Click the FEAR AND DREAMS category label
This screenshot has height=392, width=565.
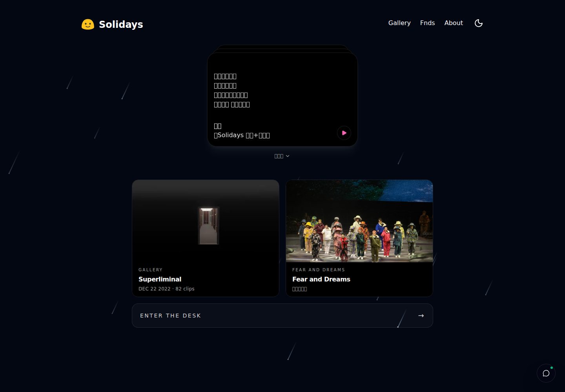(319, 270)
